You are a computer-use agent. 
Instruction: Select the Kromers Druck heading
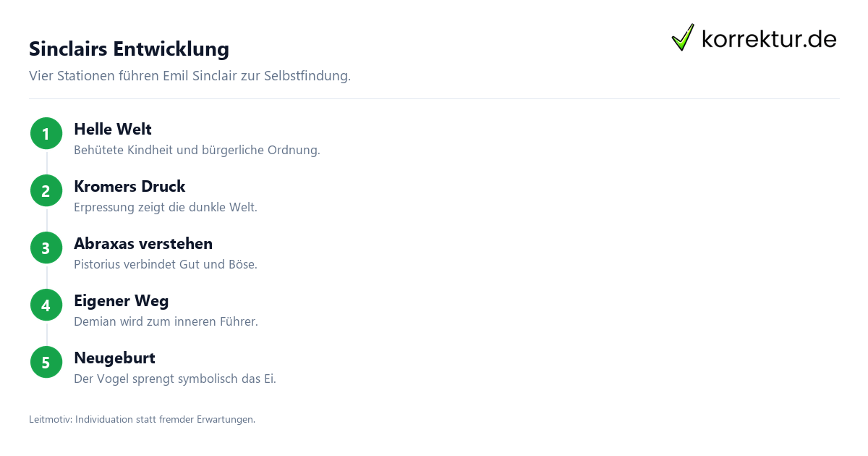pos(129,187)
